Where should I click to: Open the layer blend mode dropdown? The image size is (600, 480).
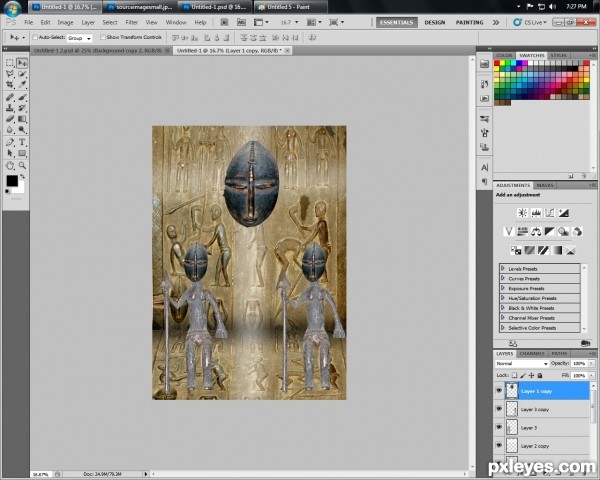pyautogui.click(x=522, y=363)
